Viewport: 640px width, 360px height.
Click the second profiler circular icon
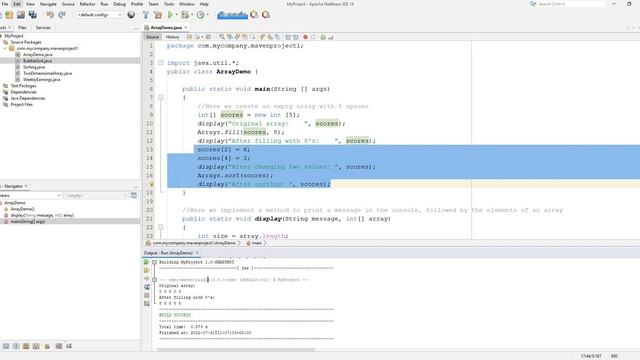point(266,15)
